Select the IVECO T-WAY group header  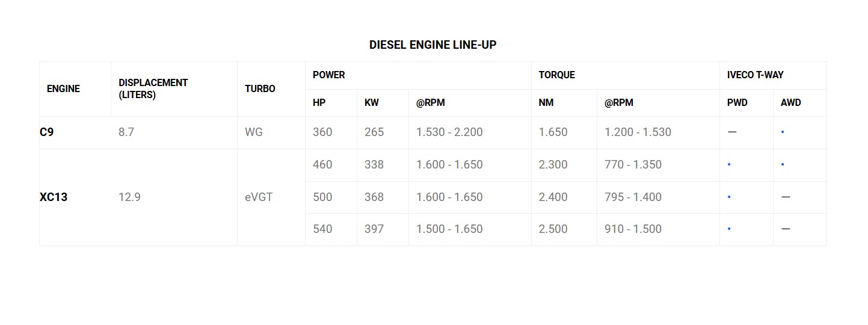[x=755, y=75]
